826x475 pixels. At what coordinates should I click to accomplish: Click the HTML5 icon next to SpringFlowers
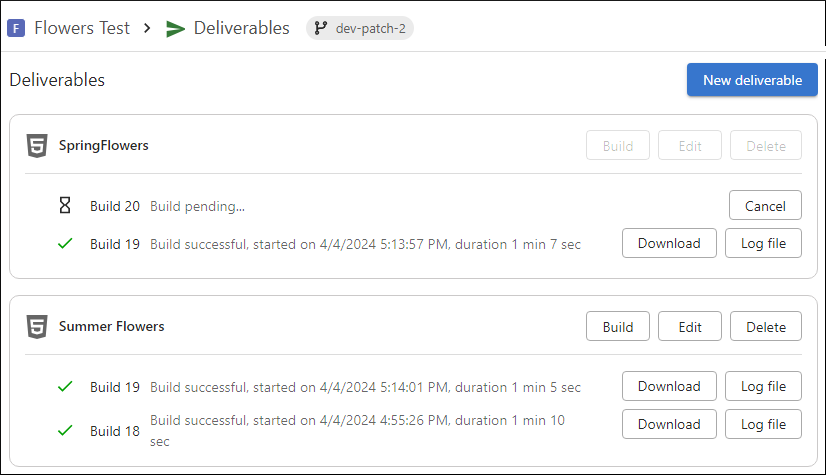point(37,145)
